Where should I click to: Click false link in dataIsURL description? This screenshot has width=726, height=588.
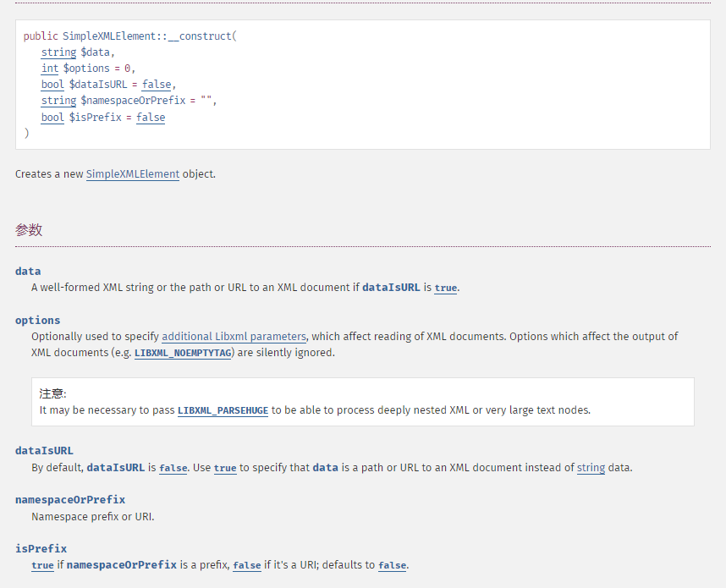coord(173,468)
